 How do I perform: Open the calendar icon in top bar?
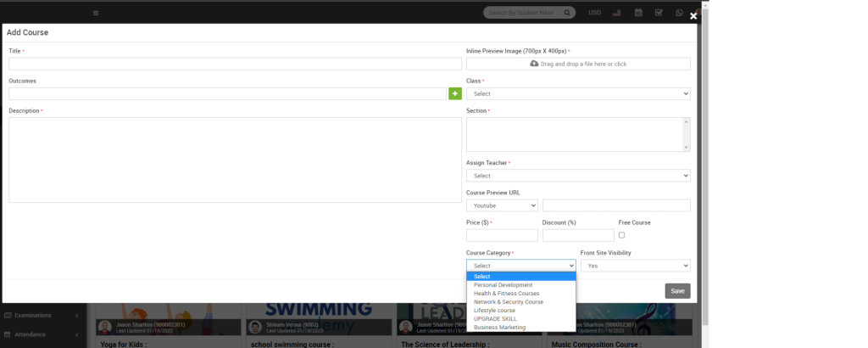638,13
